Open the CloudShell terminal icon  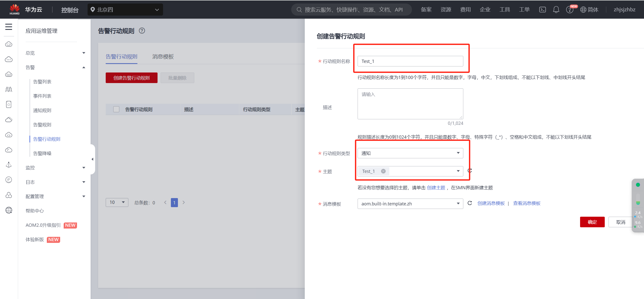tap(542, 10)
